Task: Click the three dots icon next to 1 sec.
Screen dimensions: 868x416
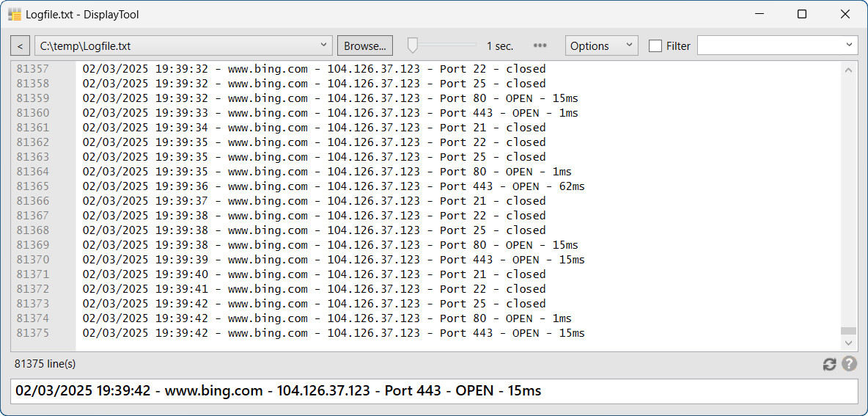Action: tap(540, 46)
